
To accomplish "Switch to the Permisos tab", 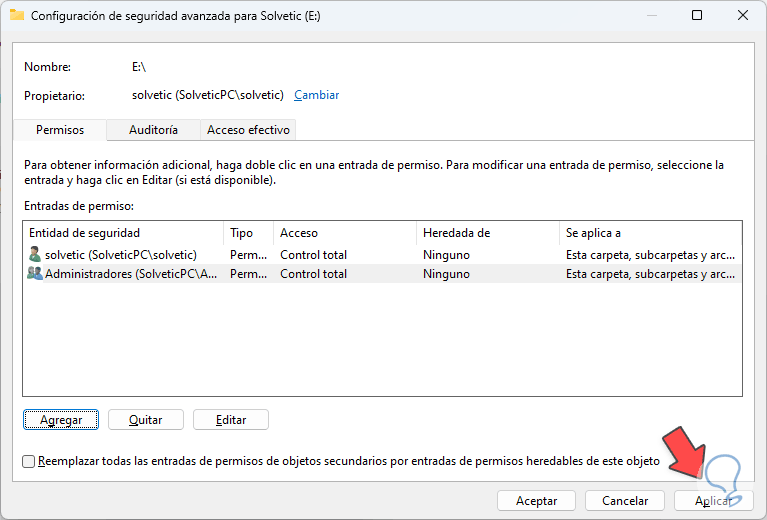I will pos(59,130).
